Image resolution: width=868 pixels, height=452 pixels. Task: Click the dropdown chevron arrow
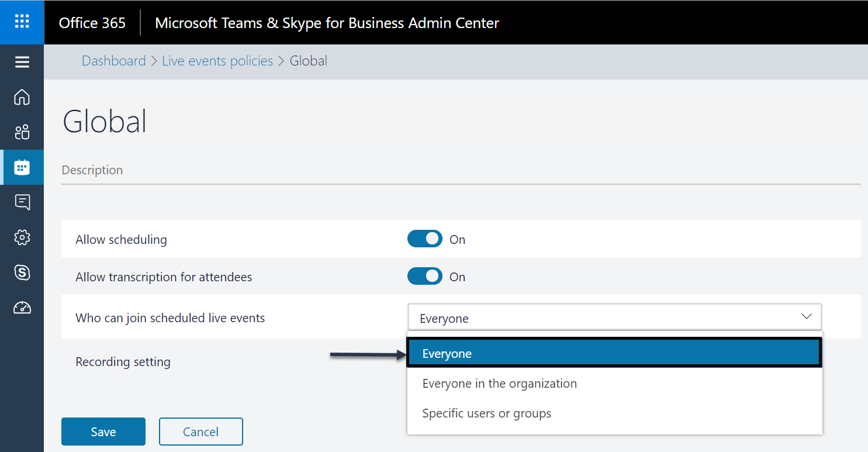[807, 317]
